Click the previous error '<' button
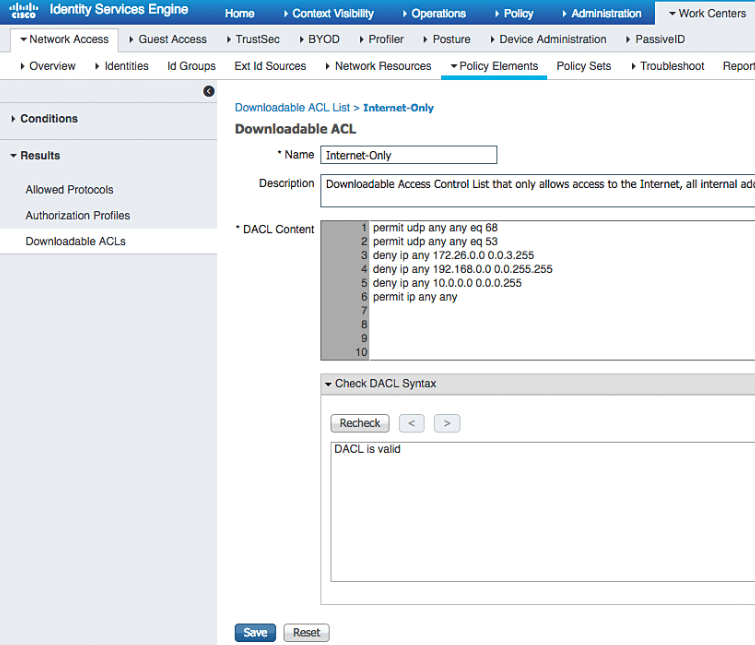Viewport: 755px width, 645px height. point(412,423)
